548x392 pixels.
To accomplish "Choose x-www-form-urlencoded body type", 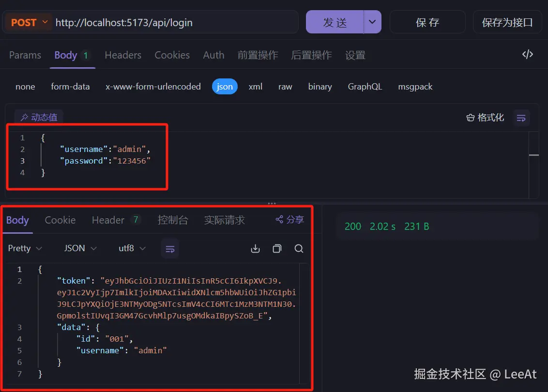I will tap(153, 87).
